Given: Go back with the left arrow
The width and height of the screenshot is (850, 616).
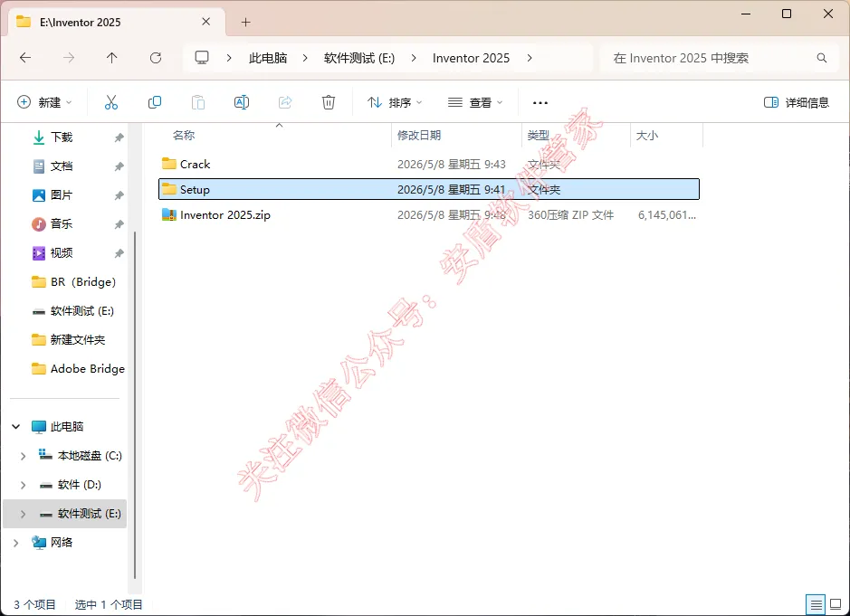Looking at the screenshot, I should click(25, 57).
